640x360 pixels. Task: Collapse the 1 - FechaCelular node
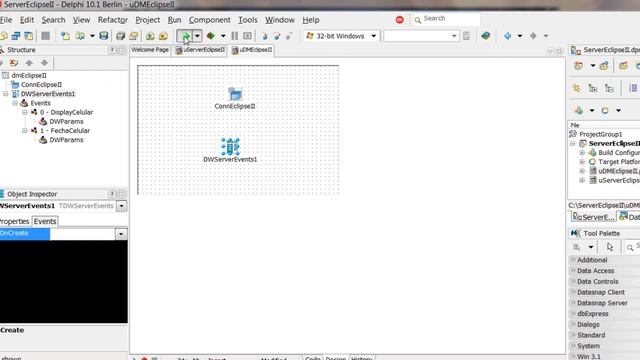(x=24, y=131)
